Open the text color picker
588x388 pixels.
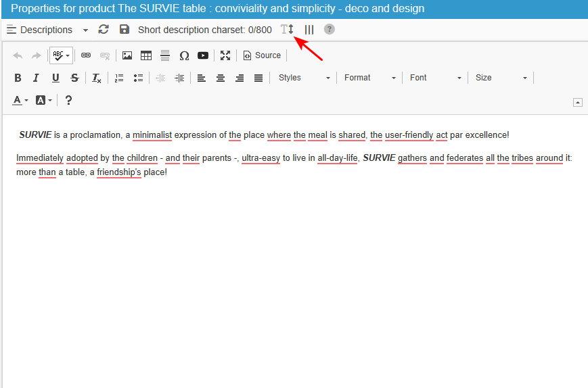coord(20,100)
